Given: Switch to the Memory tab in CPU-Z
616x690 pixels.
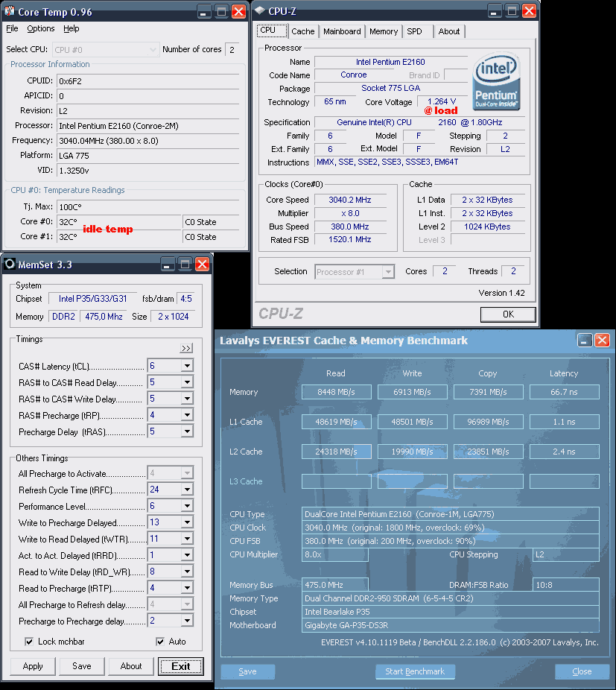Looking at the screenshot, I should pos(384,32).
